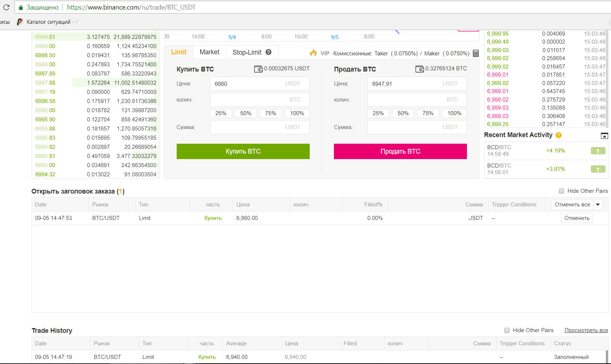Switch to the Market order tab
The height and width of the screenshot is (364, 611).
(209, 52)
